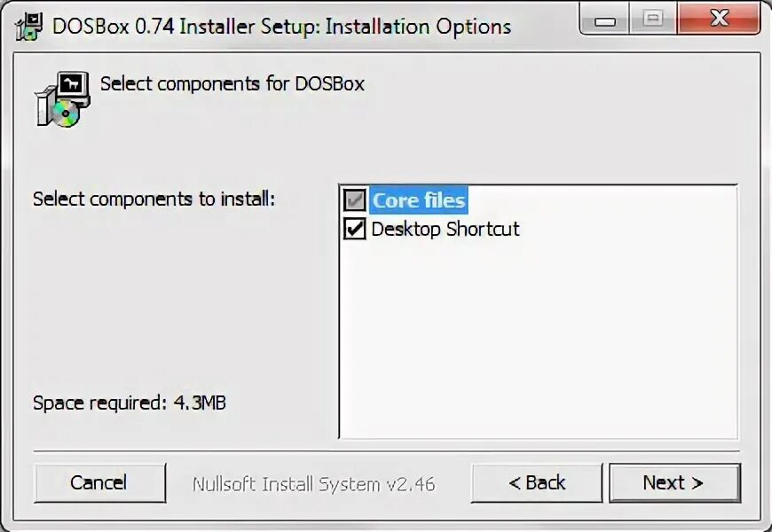Go to previous step with Back button
This screenshot has height=532, width=772.
click(x=537, y=482)
